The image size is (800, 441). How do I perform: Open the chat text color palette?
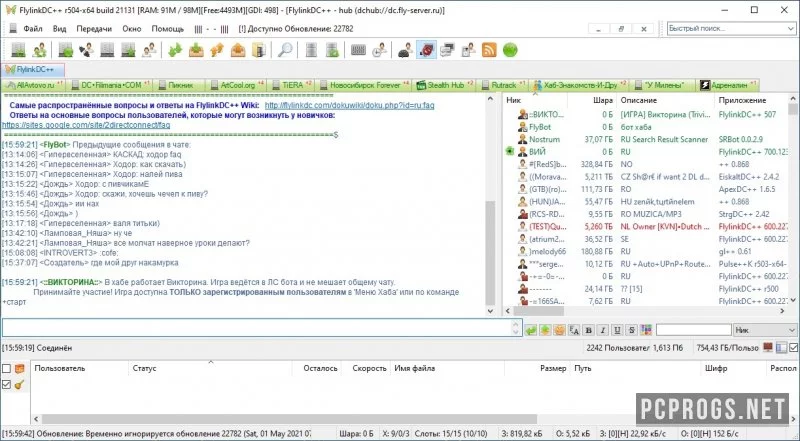646,330
